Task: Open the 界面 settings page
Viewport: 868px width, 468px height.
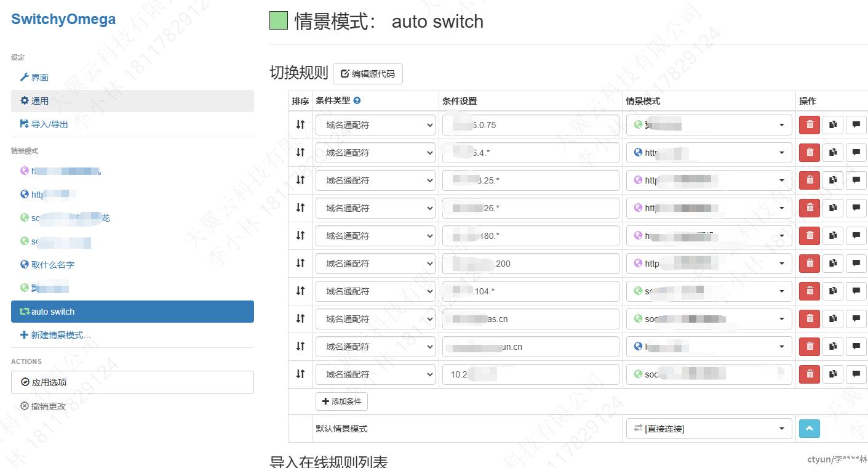Action: [x=132, y=78]
